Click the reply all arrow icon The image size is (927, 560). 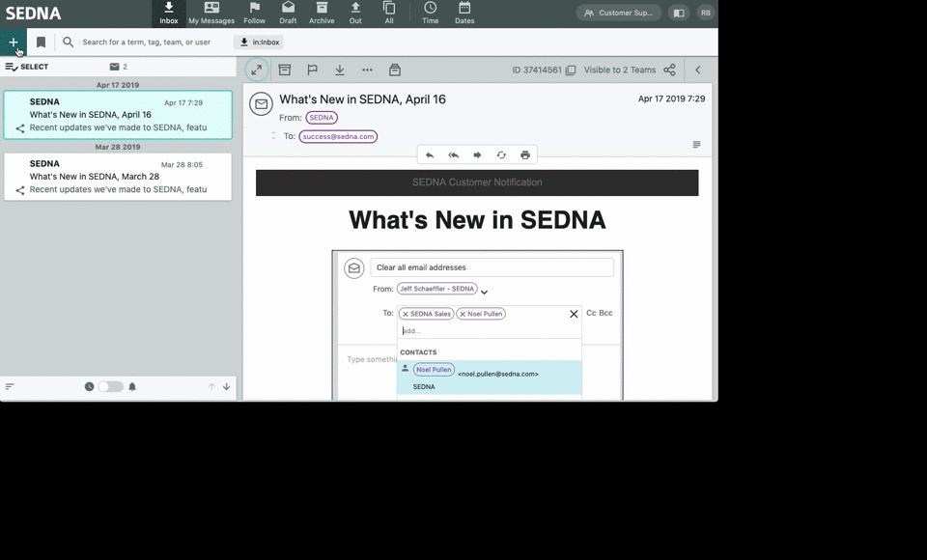453,154
